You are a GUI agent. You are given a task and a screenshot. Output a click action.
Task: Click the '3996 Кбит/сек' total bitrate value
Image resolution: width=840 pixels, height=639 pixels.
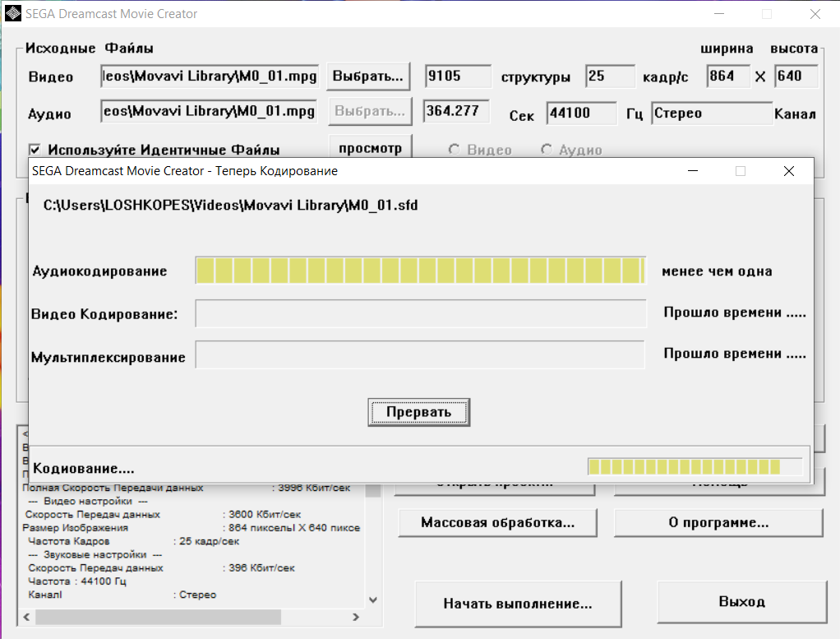(x=314, y=488)
